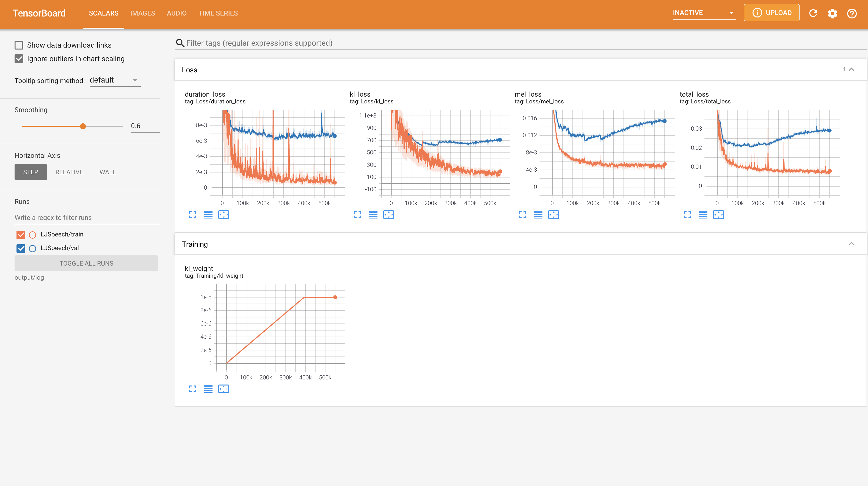This screenshot has width=868, height=486.
Task: Uncheck Ignore outliers in chart scaling
Action: pyautogui.click(x=19, y=59)
